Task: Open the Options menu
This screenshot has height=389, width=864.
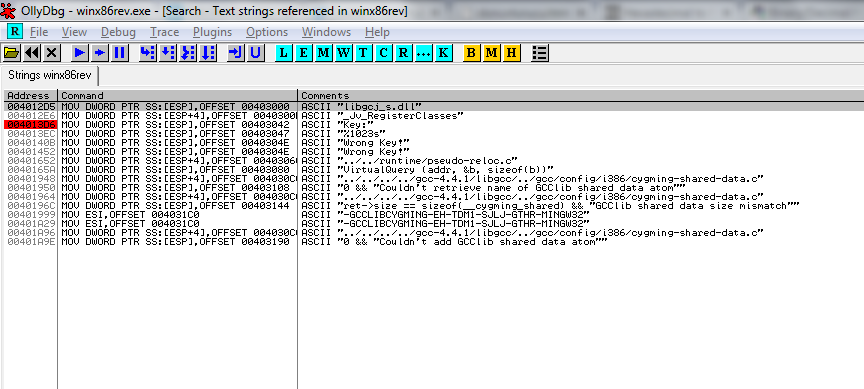Action: tap(267, 32)
